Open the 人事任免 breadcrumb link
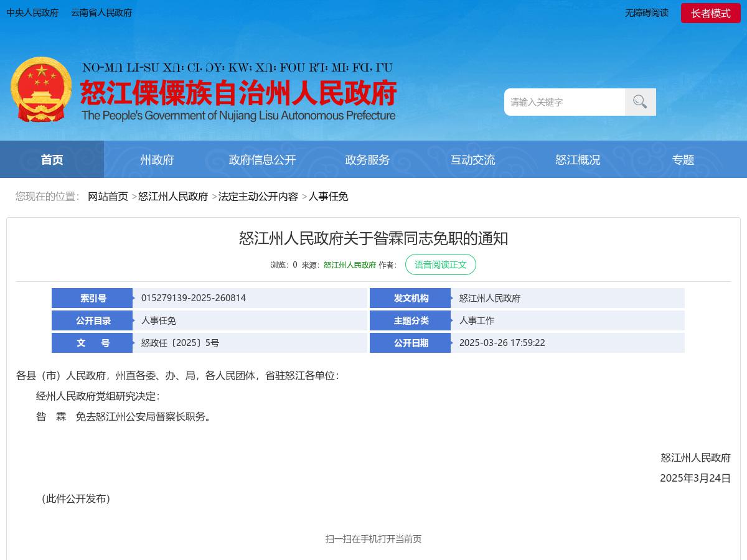This screenshot has height=560, width=747. click(x=329, y=197)
